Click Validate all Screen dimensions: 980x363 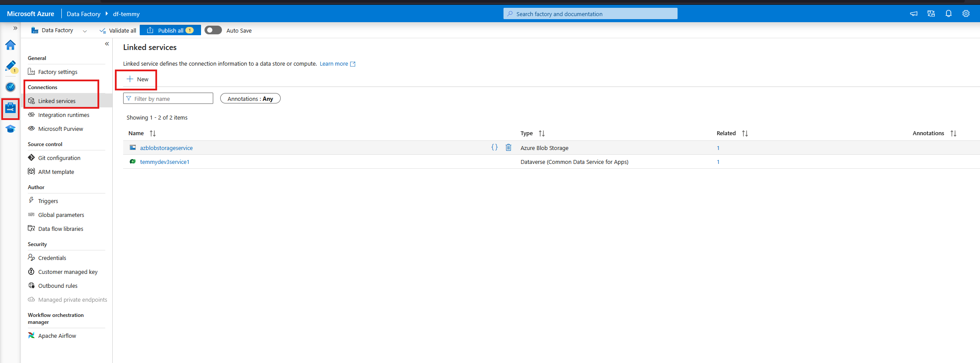click(x=117, y=30)
